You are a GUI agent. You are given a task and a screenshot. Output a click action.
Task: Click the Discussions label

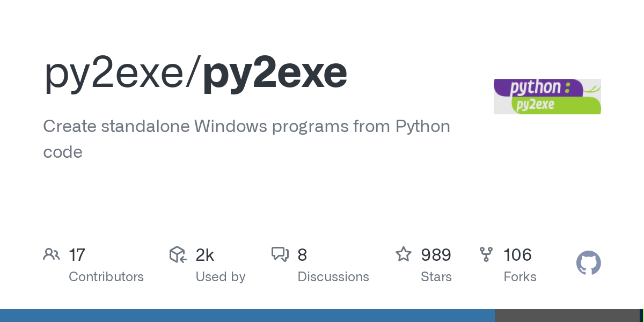(x=333, y=277)
